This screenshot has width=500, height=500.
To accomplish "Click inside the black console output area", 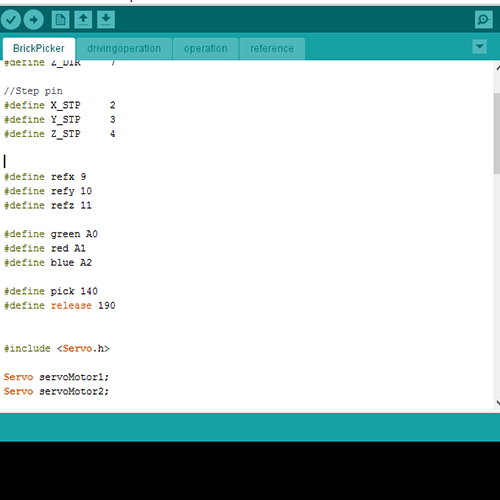I will click(250, 471).
